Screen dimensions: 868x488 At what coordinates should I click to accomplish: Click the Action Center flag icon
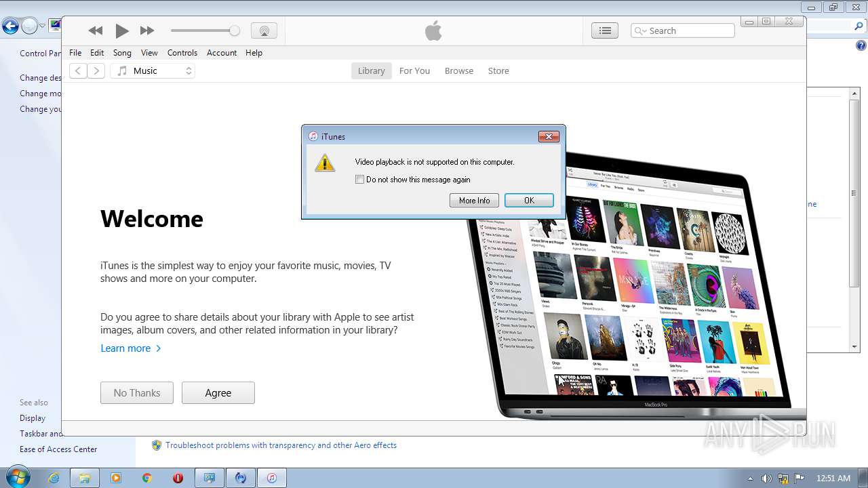(800, 479)
